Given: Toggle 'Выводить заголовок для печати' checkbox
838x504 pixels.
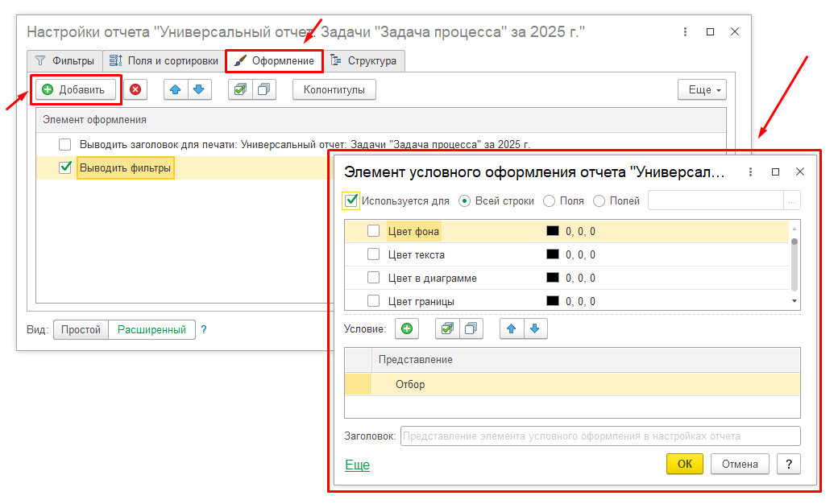Looking at the screenshot, I should (65, 144).
